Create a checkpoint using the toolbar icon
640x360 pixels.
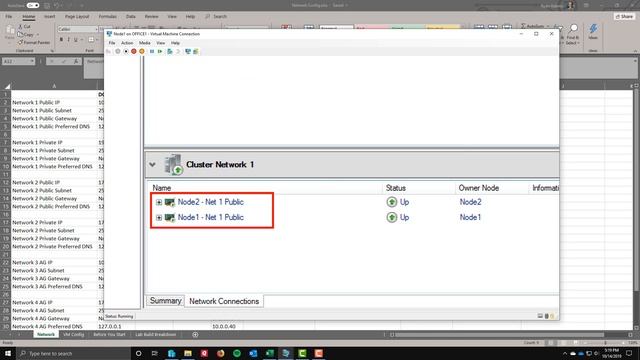tap(170, 51)
